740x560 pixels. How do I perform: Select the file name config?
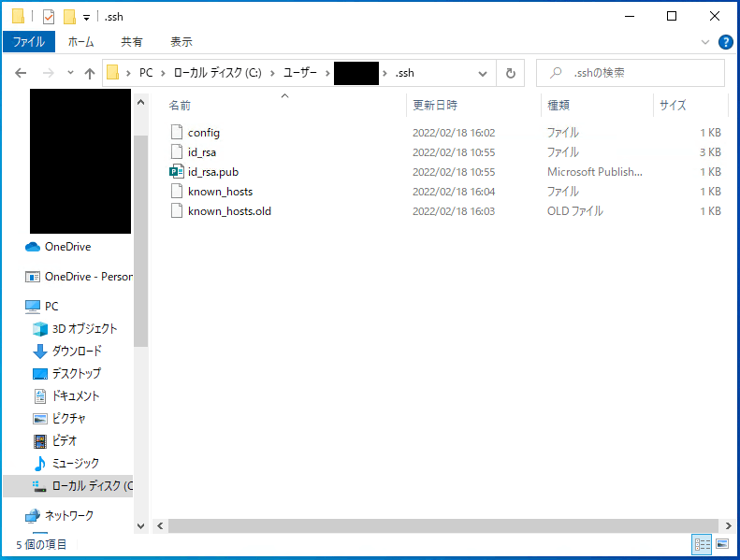(x=204, y=133)
